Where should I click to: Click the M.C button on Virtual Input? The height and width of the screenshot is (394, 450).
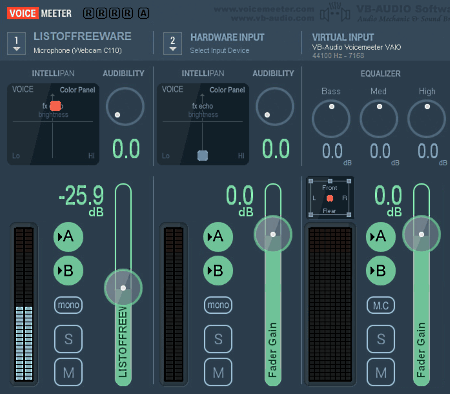pos(381,305)
